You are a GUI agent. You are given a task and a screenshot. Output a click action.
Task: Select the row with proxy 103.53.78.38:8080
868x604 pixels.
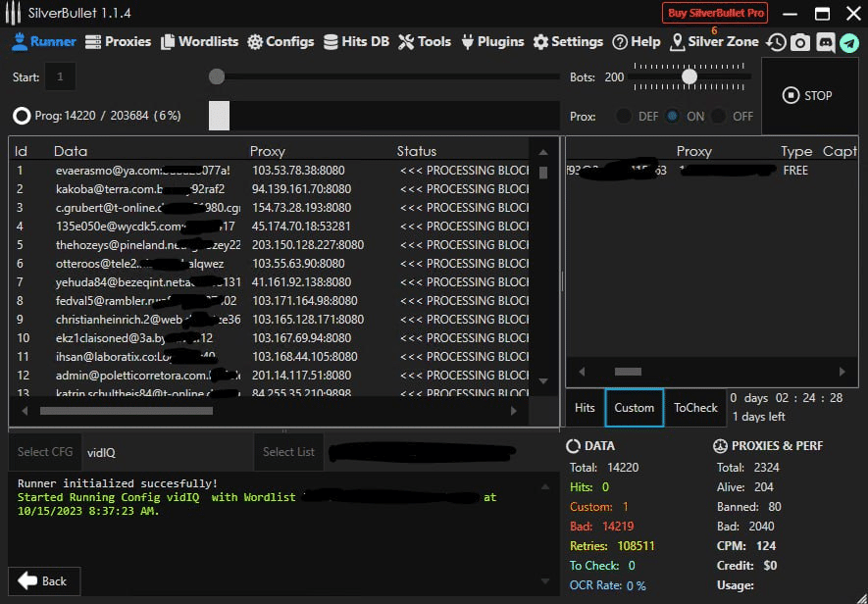pos(270,171)
